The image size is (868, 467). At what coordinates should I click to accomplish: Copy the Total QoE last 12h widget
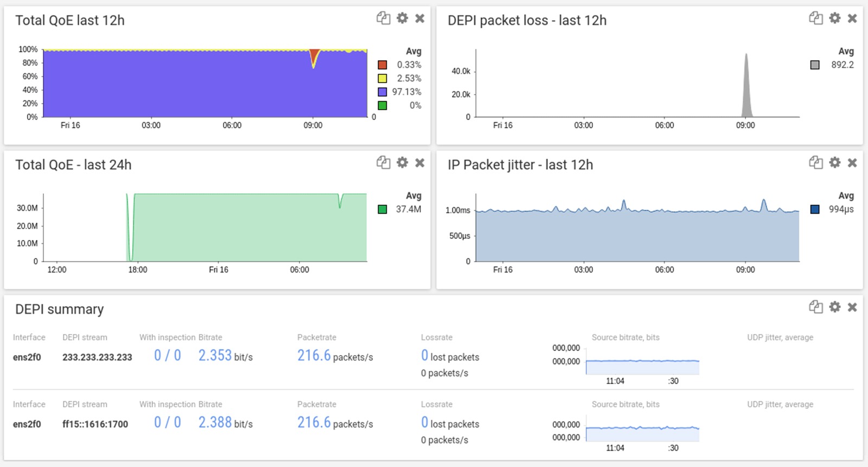tap(383, 18)
